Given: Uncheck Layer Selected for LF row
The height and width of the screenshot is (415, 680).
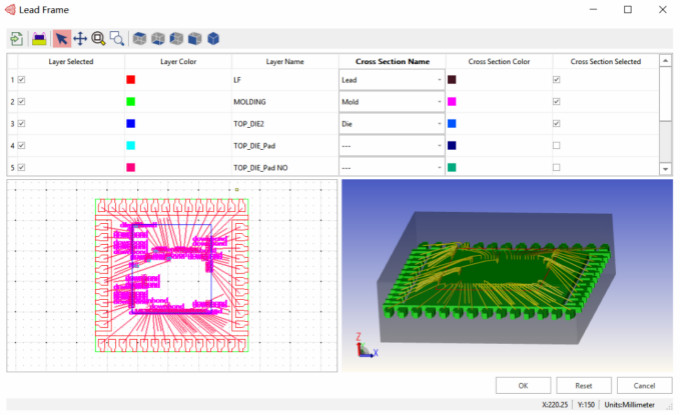Looking at the screenshot, I should (21, 79).
